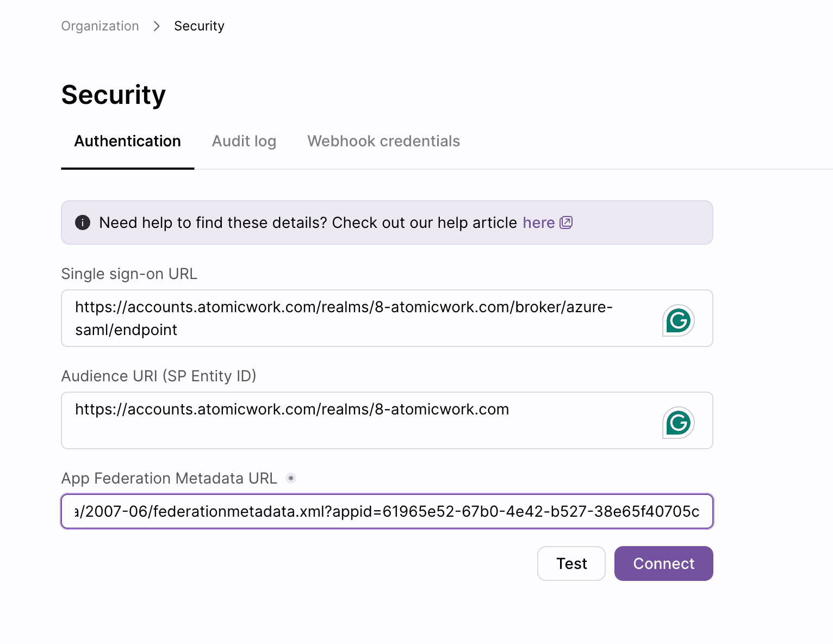
Task: Switch to the Audit log tab
Action: (x=244, y=141)
